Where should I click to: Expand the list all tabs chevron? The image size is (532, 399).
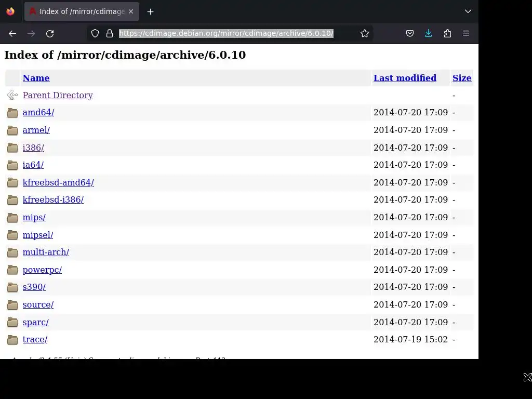coord(468,11)
